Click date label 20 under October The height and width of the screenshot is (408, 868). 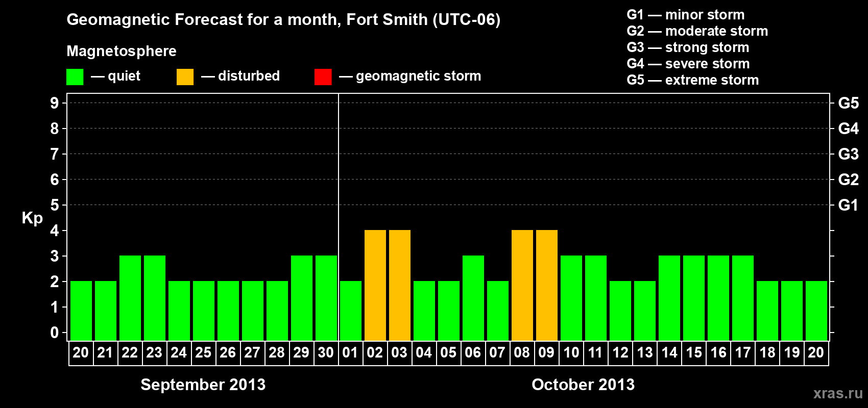tap(816, 352)
